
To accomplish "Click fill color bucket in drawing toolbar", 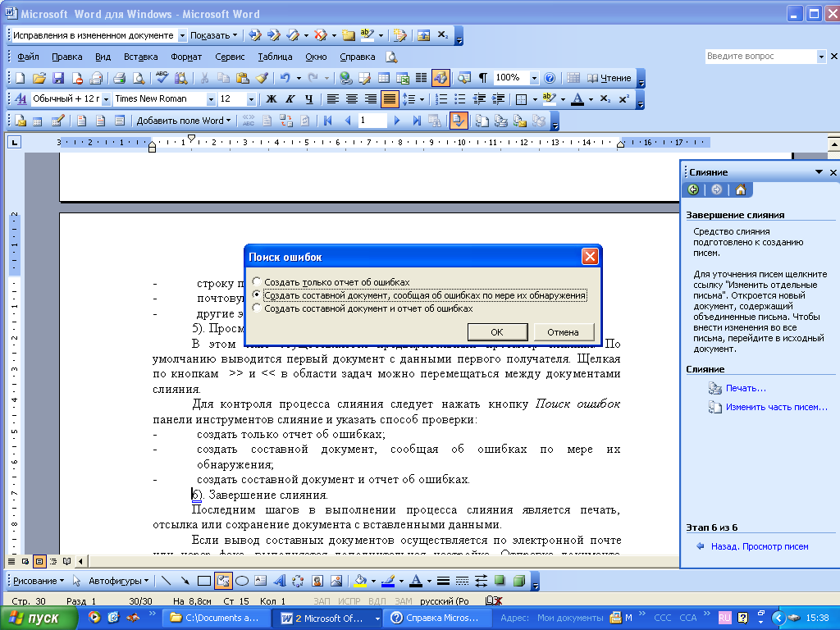I will (x=361, y=581).
